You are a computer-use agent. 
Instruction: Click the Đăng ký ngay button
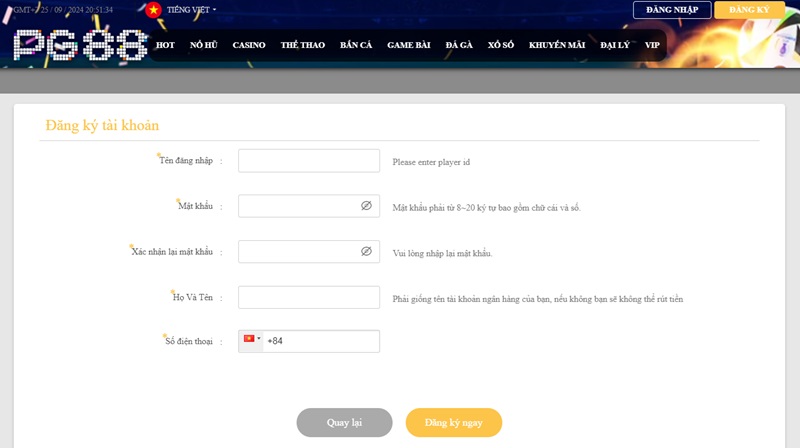coord(454,422)
